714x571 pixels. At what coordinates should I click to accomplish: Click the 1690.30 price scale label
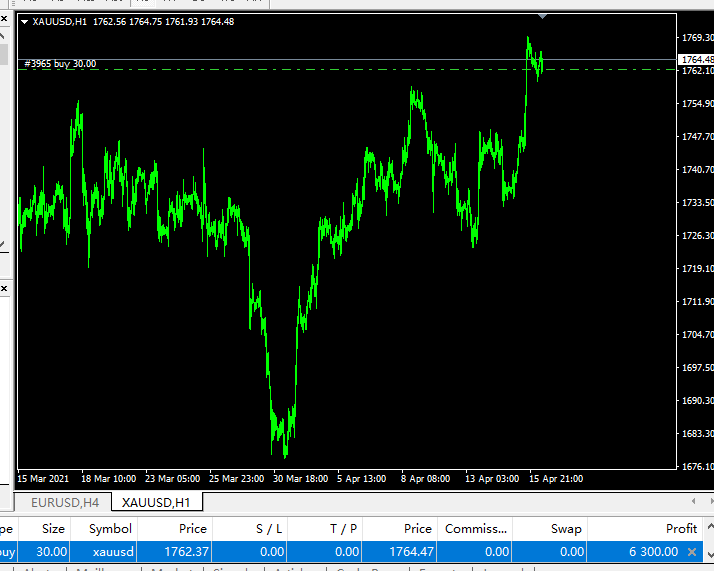click(x=698, y=401)
